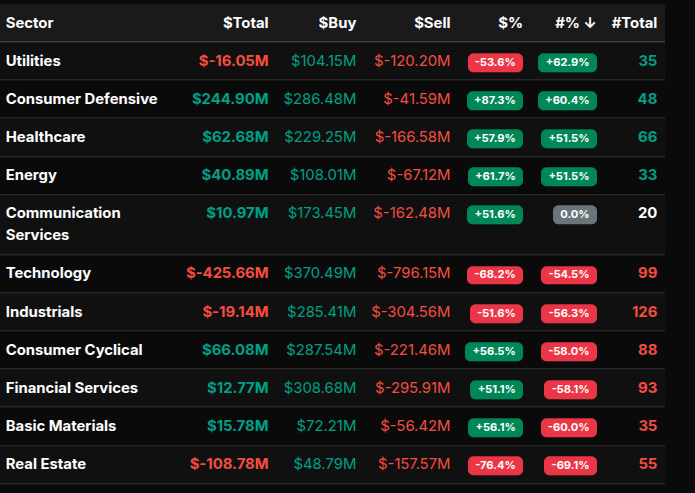Click the Sector column header
The image size is (695, 493).
(x=30, y=22)
